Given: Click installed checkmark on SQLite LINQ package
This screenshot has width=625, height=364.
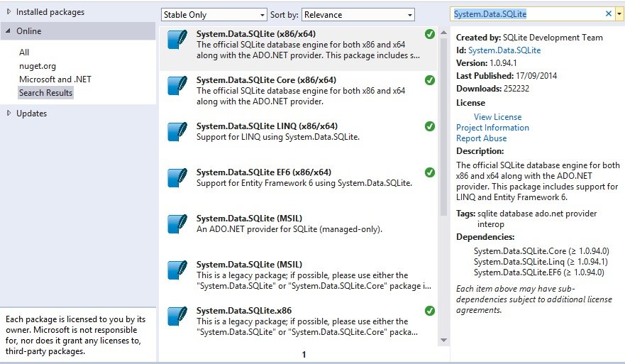Looking at the screenshot, I should click(x=430, y=126).
